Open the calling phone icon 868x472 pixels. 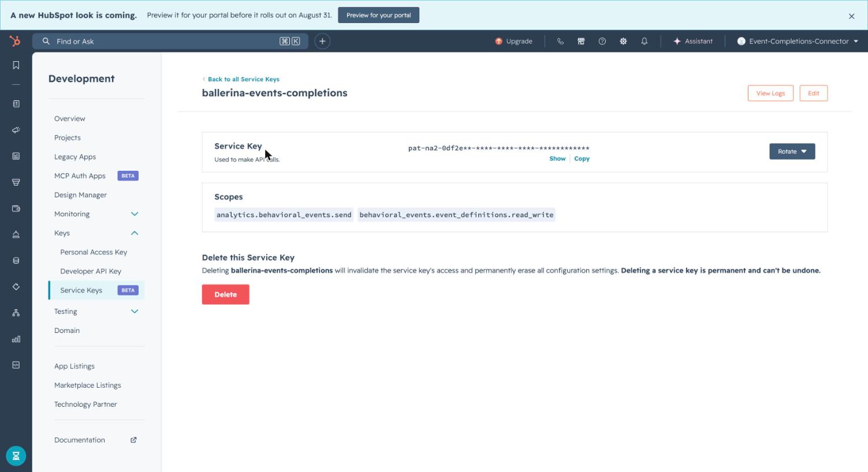point(560,41)
